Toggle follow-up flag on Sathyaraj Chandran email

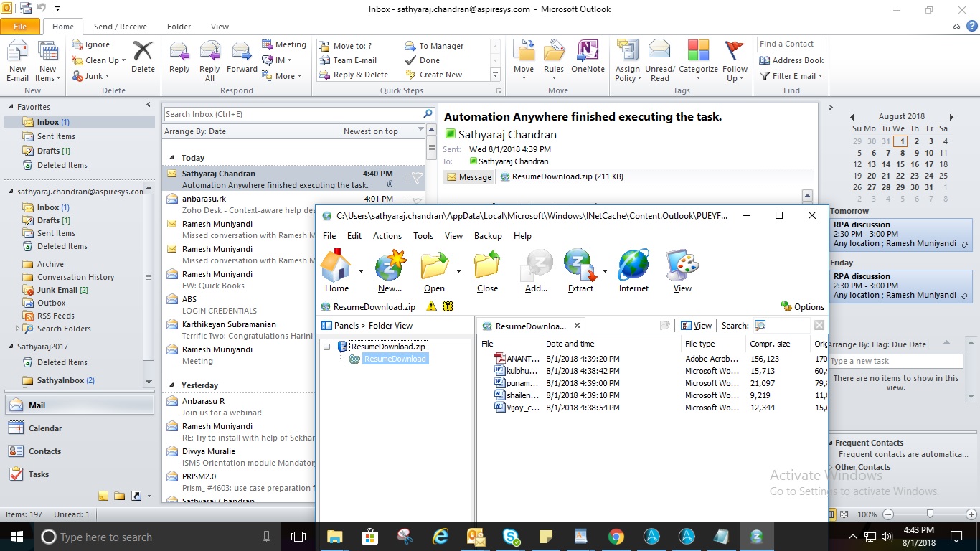pos(418,177)
